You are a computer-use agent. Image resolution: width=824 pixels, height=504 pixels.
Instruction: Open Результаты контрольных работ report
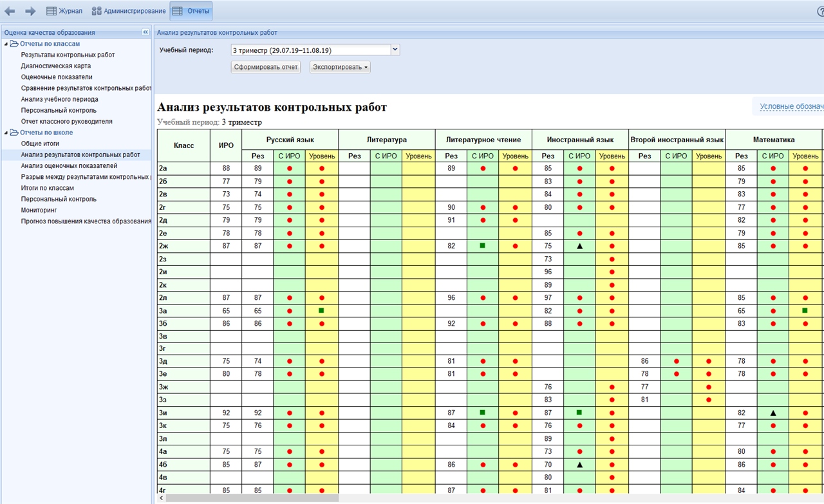(68, 55)
